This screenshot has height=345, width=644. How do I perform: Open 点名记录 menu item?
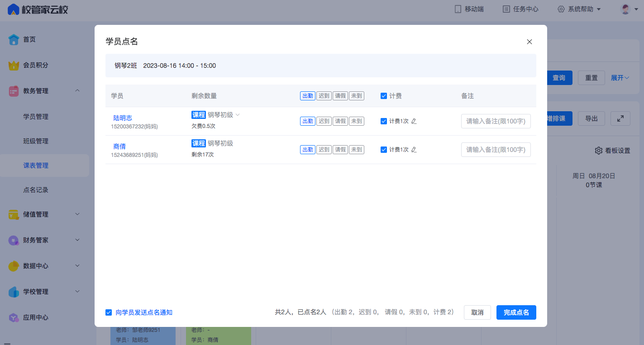pos(36,190)
